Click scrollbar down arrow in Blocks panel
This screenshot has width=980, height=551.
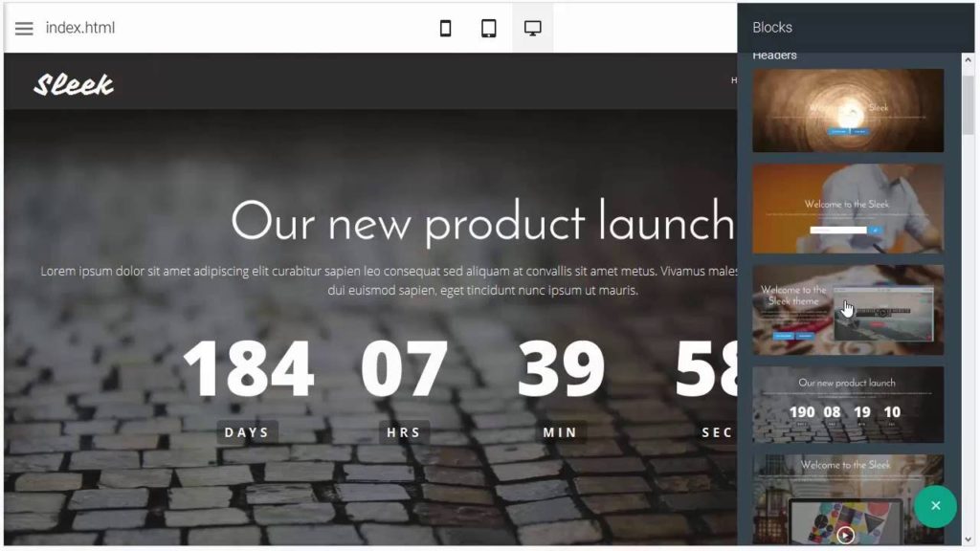(968, 540)
